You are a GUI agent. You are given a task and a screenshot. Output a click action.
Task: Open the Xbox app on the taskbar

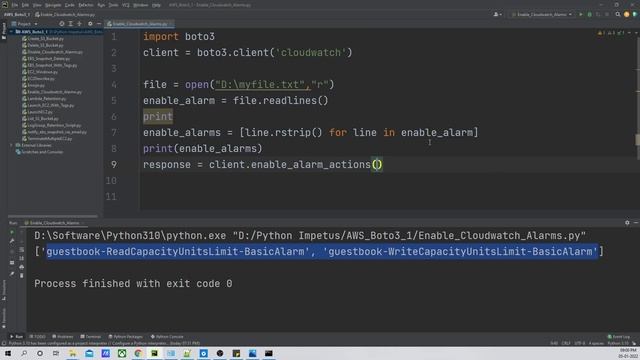122,353
